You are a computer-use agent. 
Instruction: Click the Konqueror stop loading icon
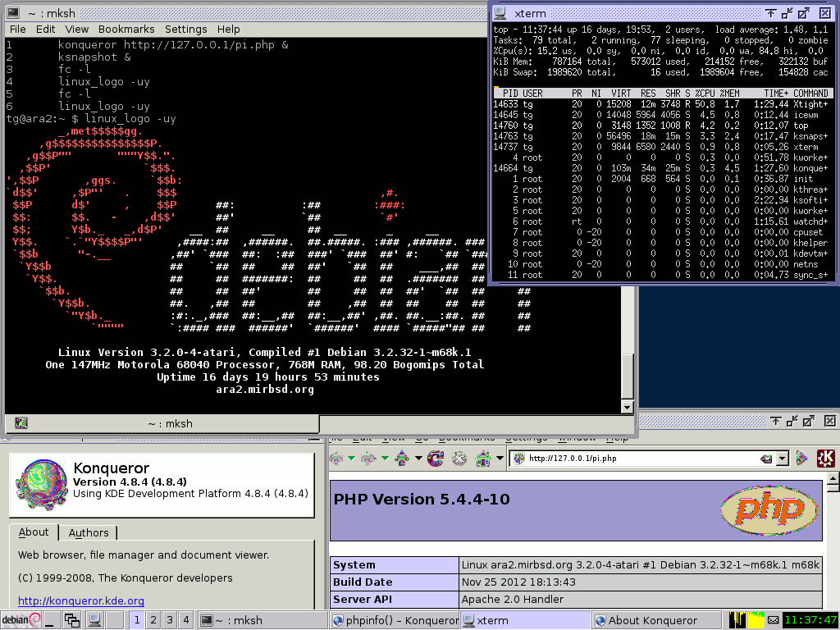tap(459, 459)
